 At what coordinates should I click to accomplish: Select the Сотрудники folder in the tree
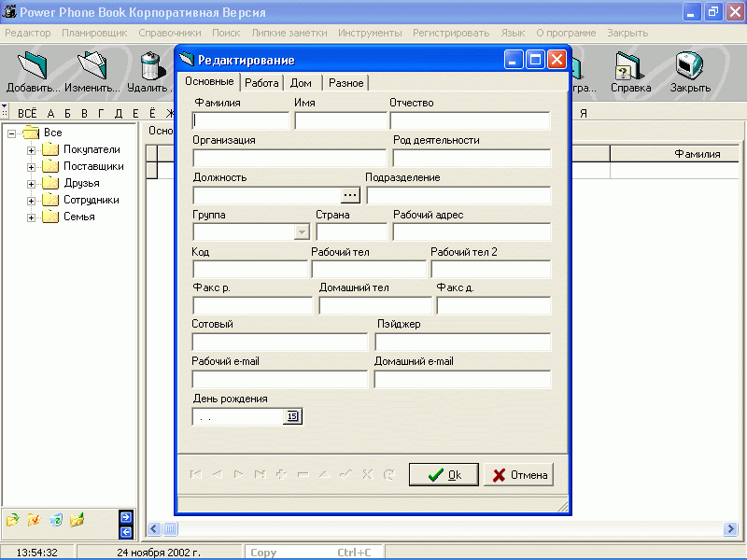click(91, 200)
